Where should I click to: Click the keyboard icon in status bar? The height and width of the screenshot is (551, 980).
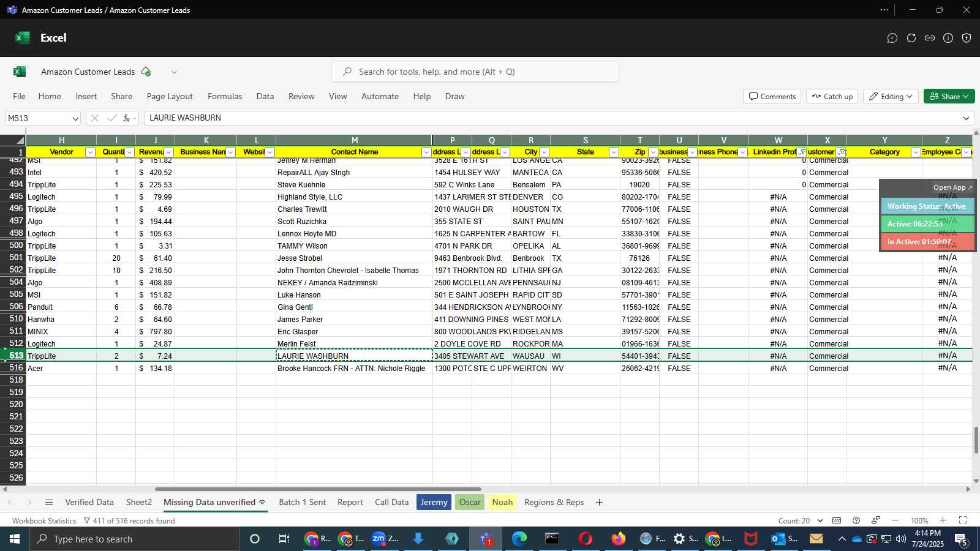(x=837, y=520)
